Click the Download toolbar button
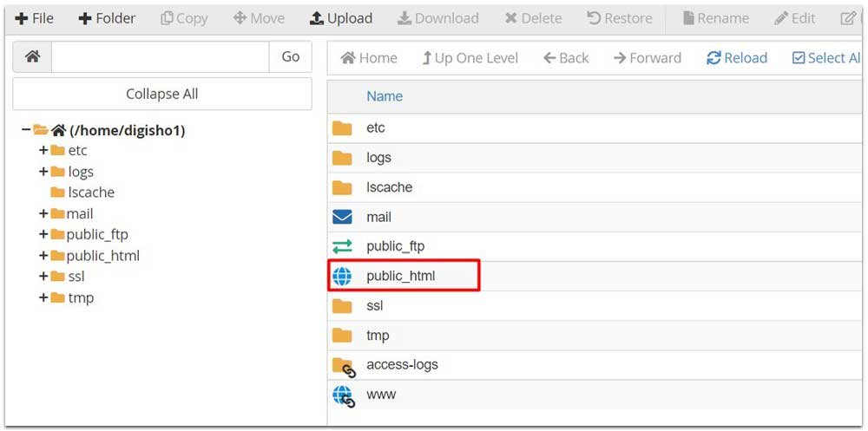This screenshot has width=868, height=431. (437, 19)
